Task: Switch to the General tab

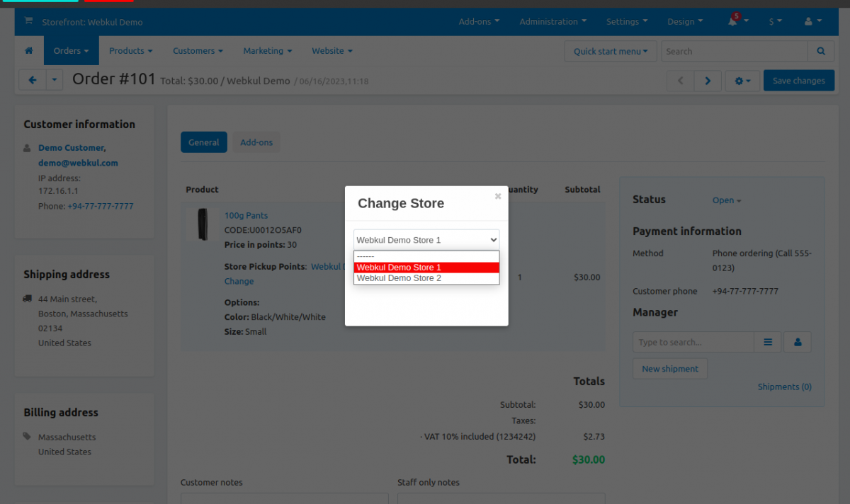Action: pos(204,142)
